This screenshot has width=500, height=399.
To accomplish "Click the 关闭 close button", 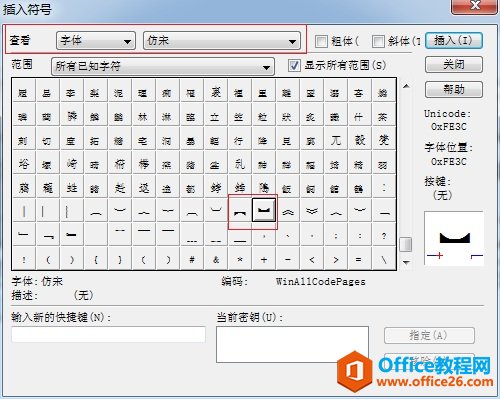I will click(454, 65).
